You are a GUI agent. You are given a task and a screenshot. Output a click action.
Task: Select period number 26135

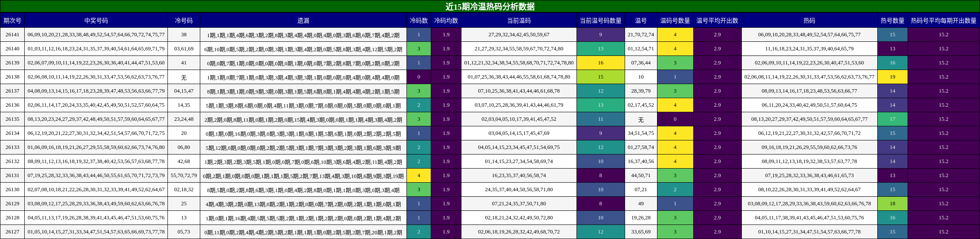[12, 119]
